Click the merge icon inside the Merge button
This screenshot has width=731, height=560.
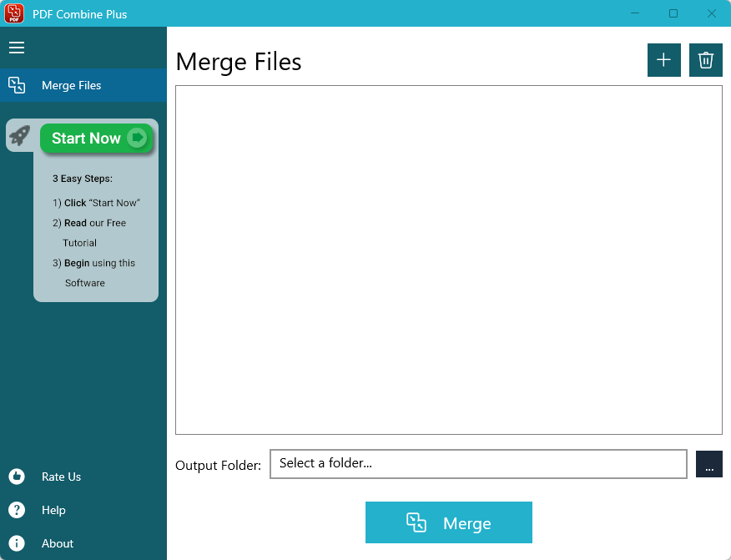(415, 522)
